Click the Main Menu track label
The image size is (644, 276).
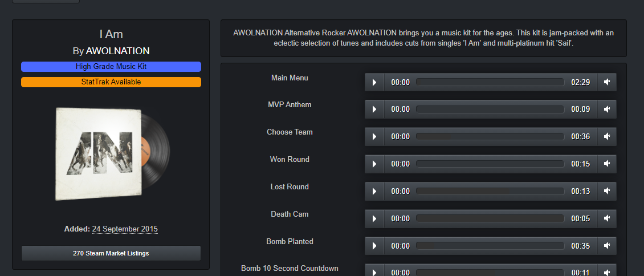[290, 78]
